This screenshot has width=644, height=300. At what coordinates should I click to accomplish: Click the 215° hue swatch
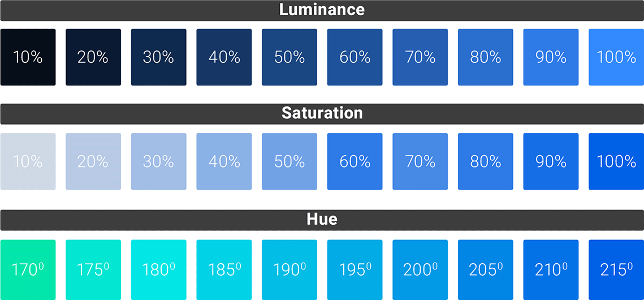pyautogui.click(x=616, y=269)
